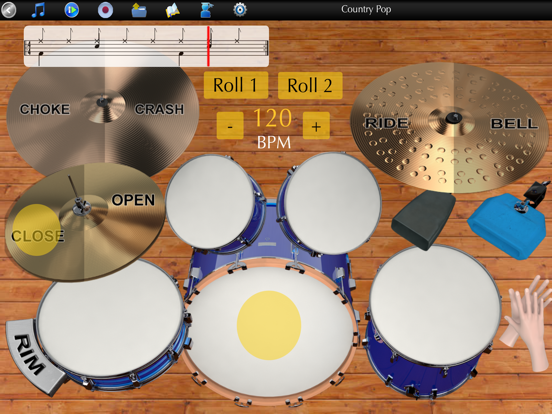552x414 pixels.
Task: Hit the left high tom
Action: point(210,202)
